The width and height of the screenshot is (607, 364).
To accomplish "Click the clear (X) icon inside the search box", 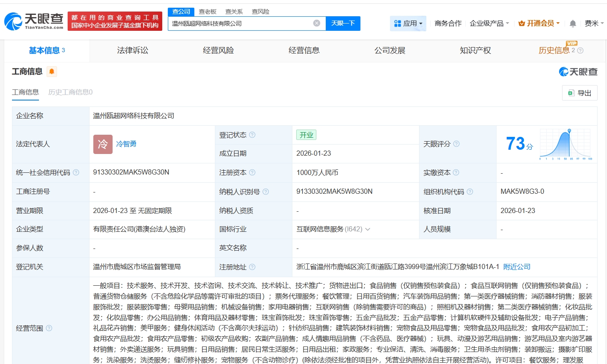I will click(x=316, y=24).
